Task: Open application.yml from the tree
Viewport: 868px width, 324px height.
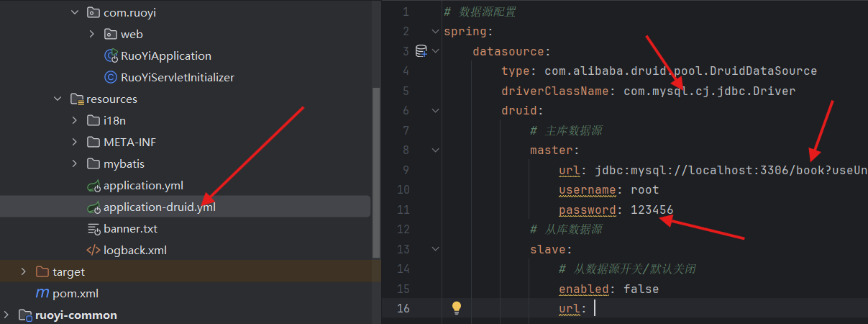Action: point(143,186)
